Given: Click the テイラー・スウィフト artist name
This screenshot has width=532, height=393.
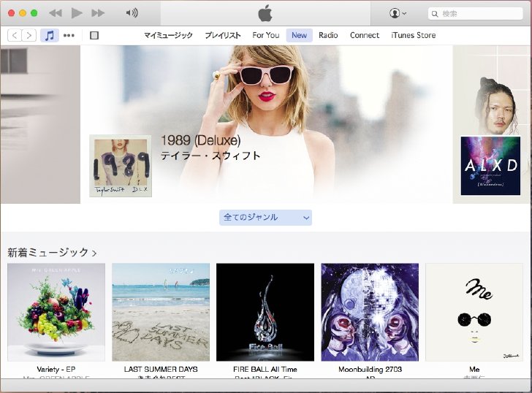Looking at the screenshot, I should click(x=210, y=156).
